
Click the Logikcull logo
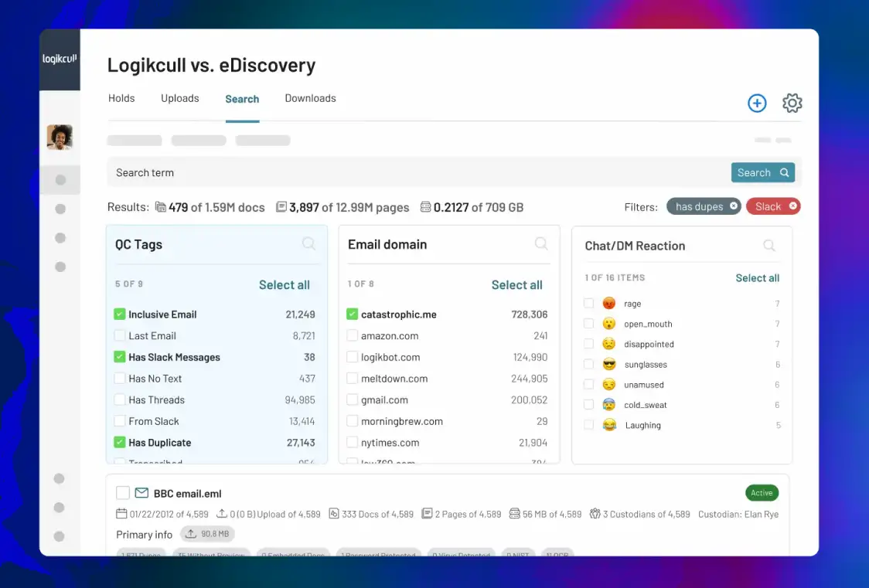(60, 59)
